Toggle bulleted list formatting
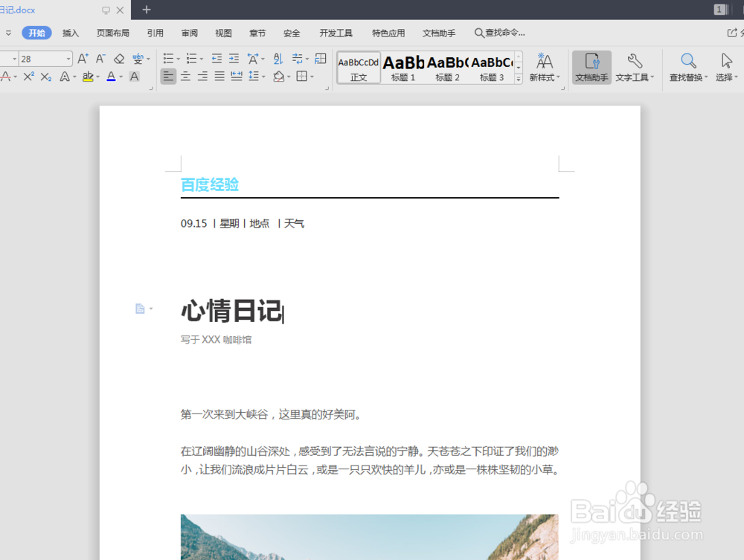Viewport: 744px width, 560px height. (170, 58)
